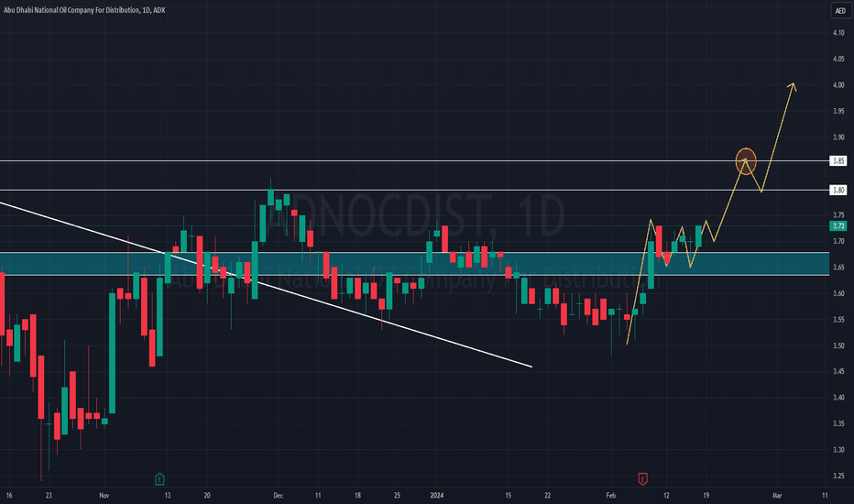Click the Abu Dhabi National Oil Company title
854x504 pixels.
point(84,10)
